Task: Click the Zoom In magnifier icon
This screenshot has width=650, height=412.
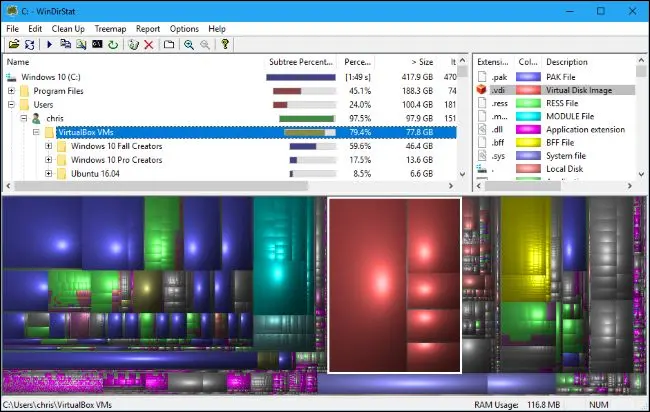Action: point(189,44)
